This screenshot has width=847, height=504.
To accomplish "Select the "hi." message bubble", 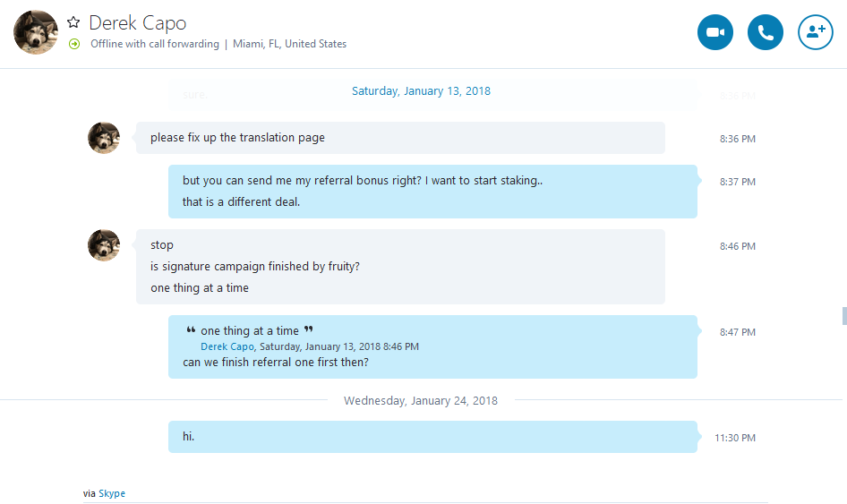I will point(432,437).
